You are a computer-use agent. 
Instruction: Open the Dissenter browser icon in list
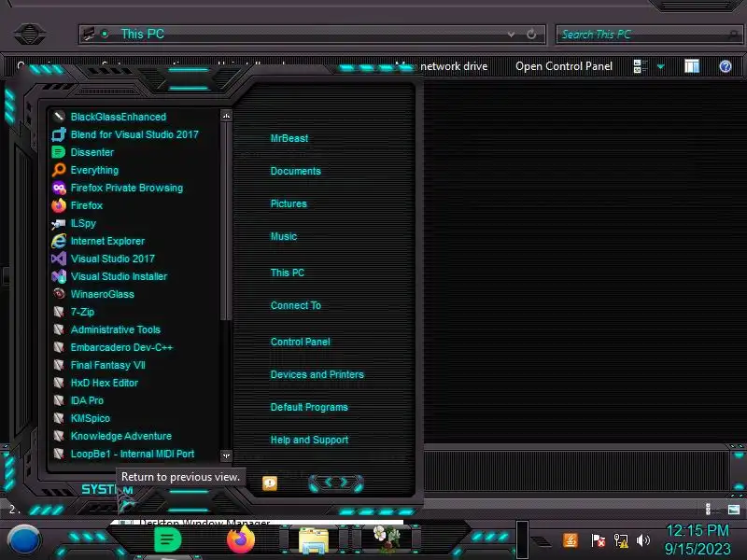click(59, 152)
